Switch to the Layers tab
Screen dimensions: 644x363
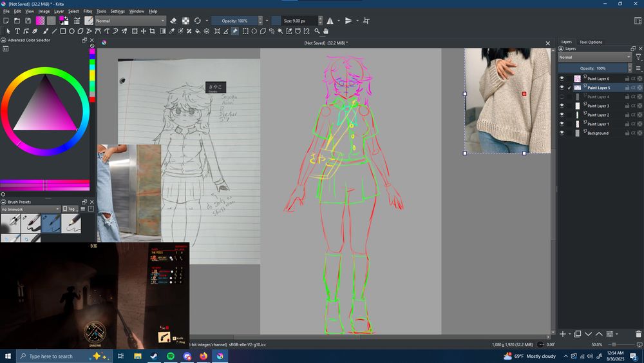click(x=566, y=42)
